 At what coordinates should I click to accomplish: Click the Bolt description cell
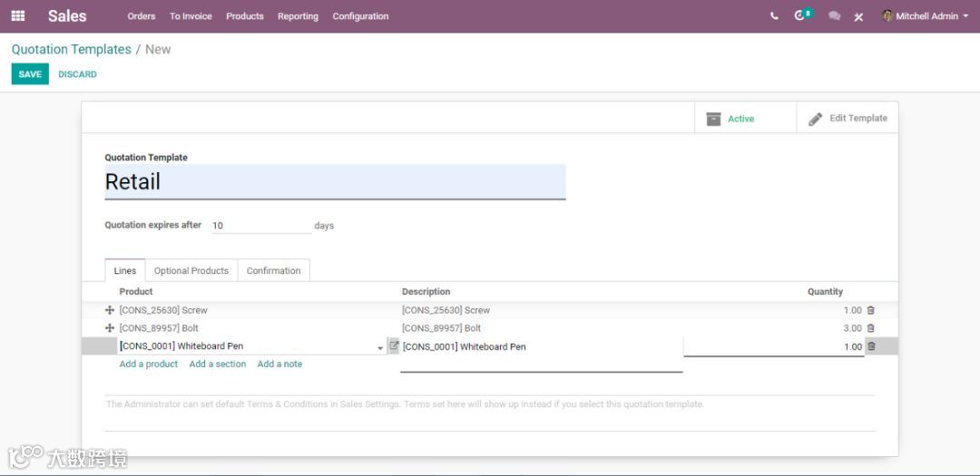click(441, 328)
